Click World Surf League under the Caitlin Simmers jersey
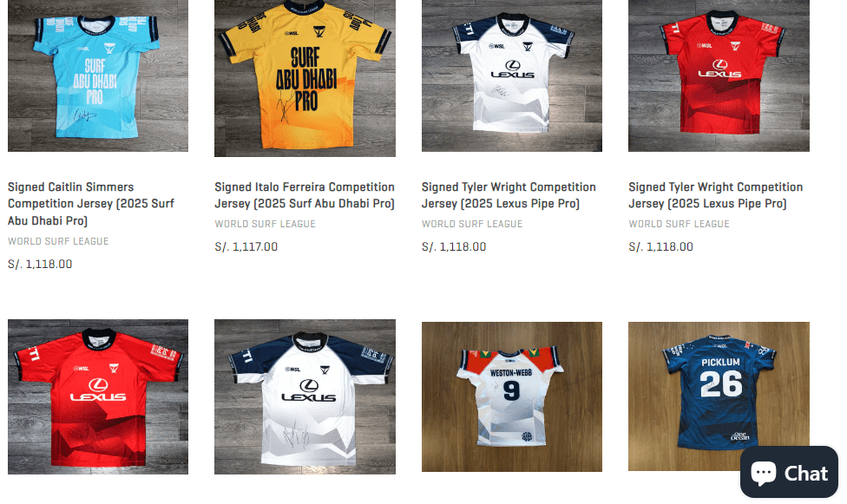 [x=58, y=241]
